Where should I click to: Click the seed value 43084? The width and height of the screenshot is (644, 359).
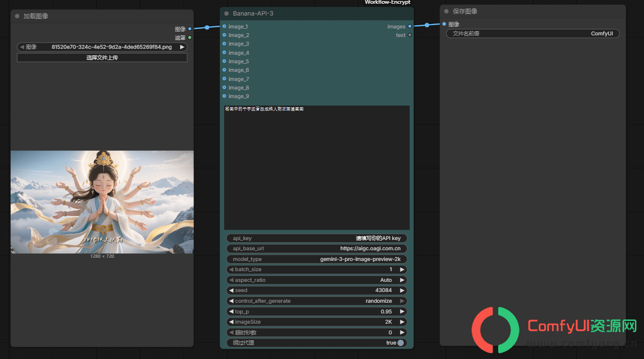click(383, 290)
